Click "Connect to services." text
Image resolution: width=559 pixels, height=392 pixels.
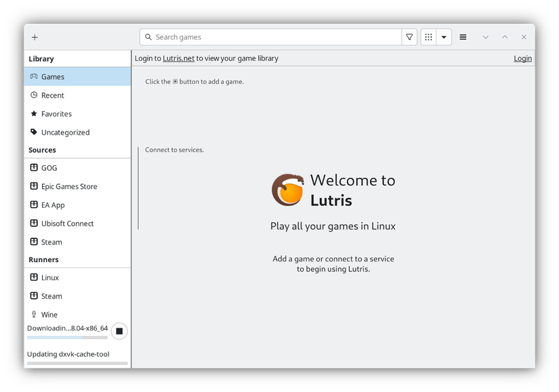point(174,150)
